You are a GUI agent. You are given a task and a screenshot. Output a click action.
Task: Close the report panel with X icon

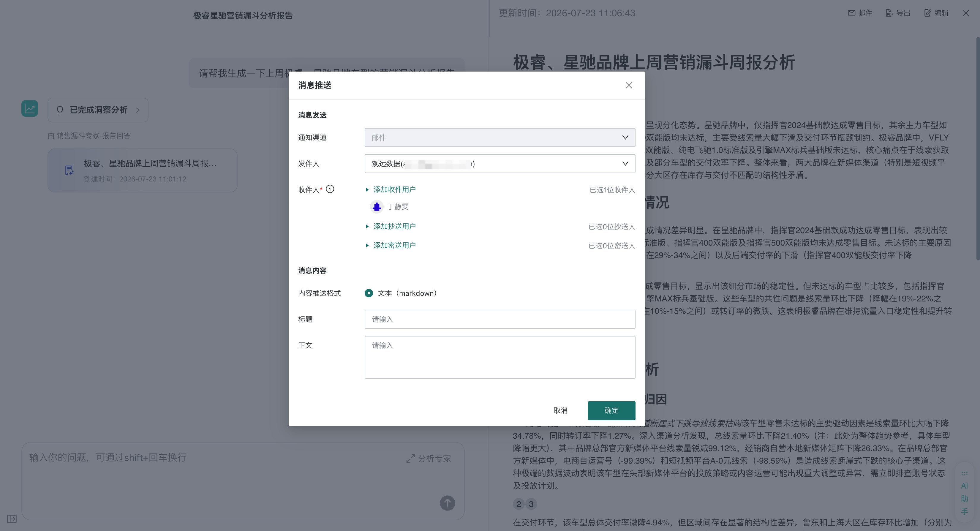(965, 13)
